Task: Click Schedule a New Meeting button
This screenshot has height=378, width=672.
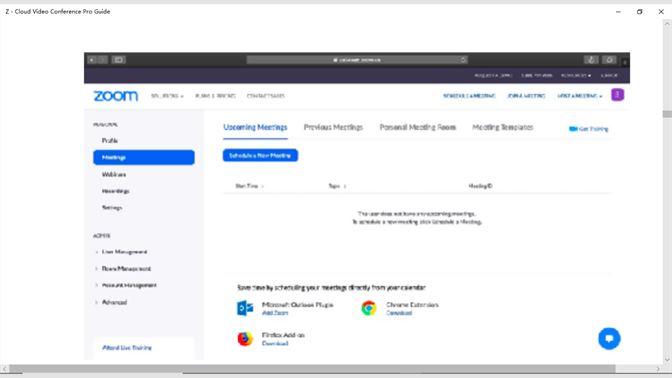Action: coord(260,156)
